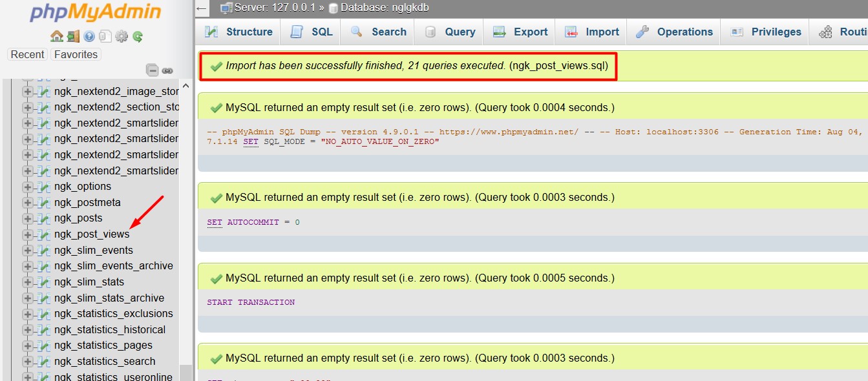Screen dimensions: 868x381
Task: Log out using the exit door icon
Action: [73, 36]
